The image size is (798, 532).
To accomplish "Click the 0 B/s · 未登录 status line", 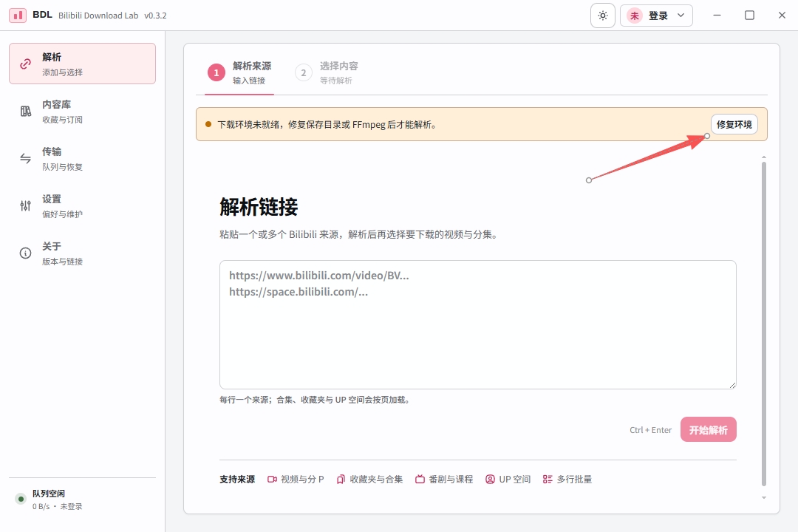I will [58, 507].
